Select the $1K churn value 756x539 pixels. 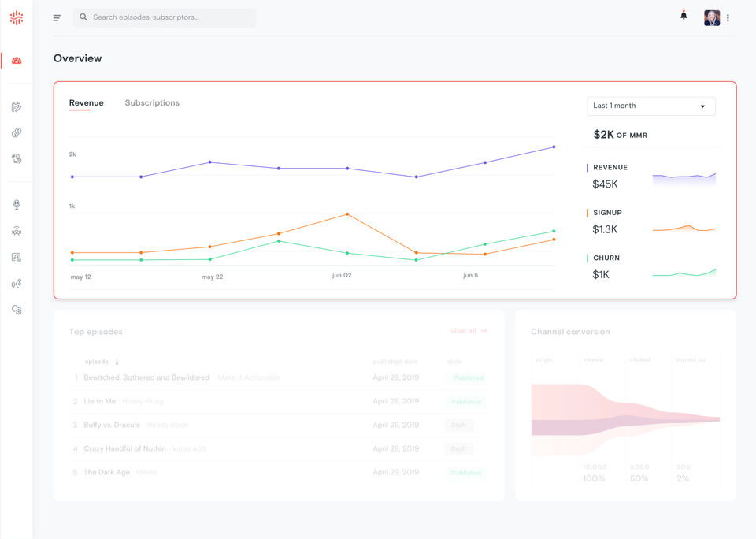[601, 275]
